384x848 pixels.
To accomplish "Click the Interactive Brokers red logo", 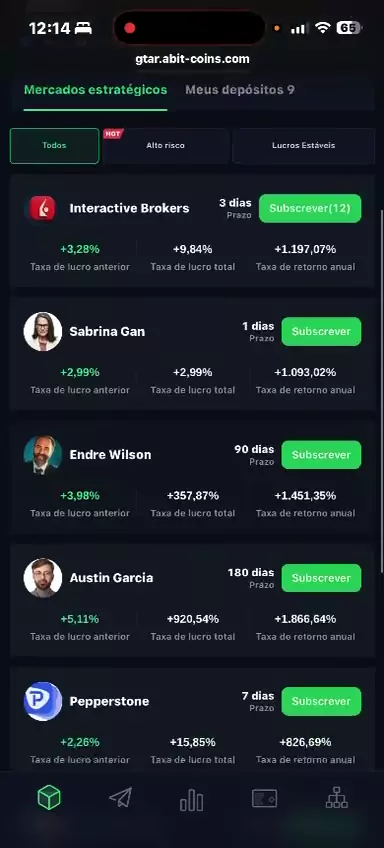I will (42, 208).
